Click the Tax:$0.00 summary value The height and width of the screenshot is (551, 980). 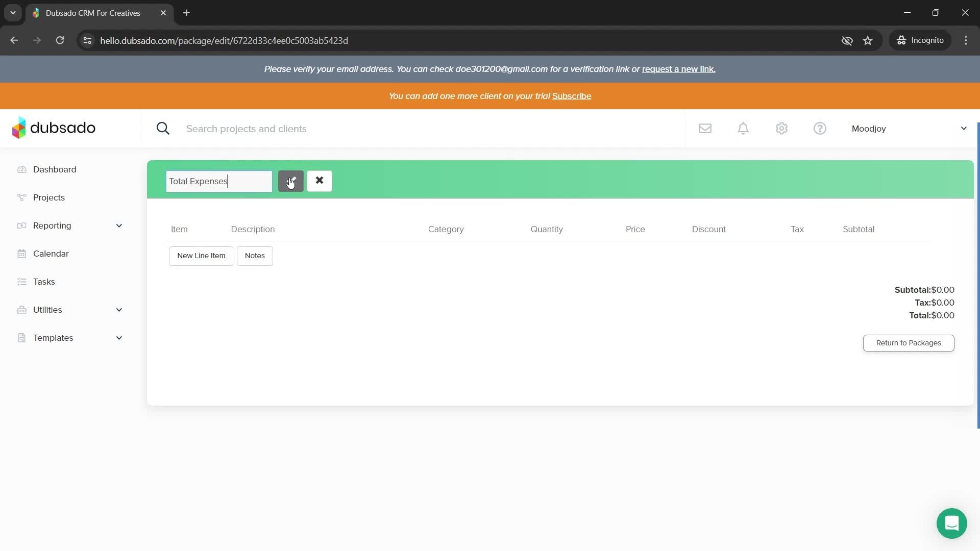pos(935,303)
